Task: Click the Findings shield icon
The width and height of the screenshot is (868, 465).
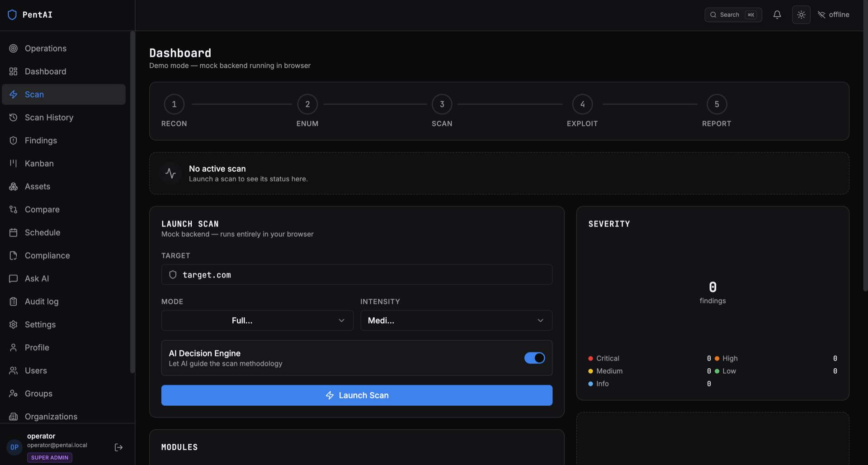Action: [14, 141]
